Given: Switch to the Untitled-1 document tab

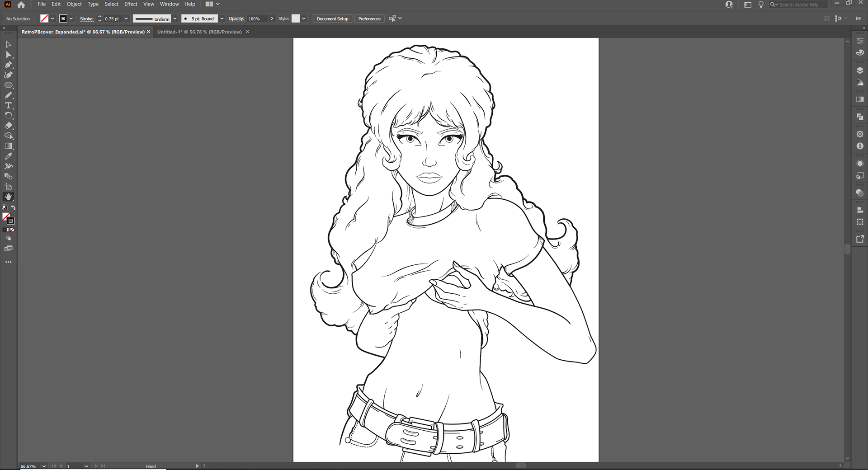Looking at the screenshot, I should tap(199, 32).
